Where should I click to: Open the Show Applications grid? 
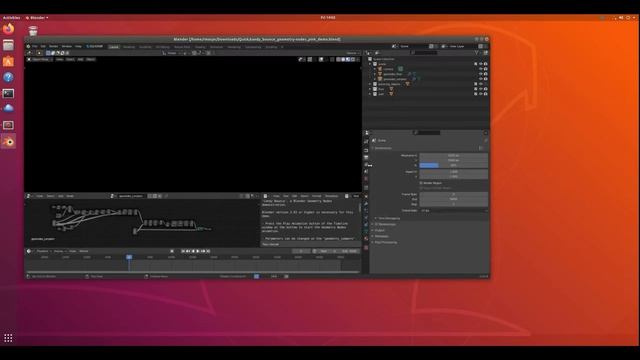(x=8, y=338)
